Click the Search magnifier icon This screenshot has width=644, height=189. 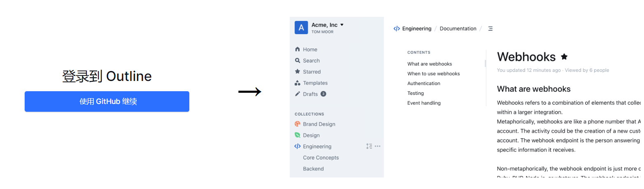point(298,60)
